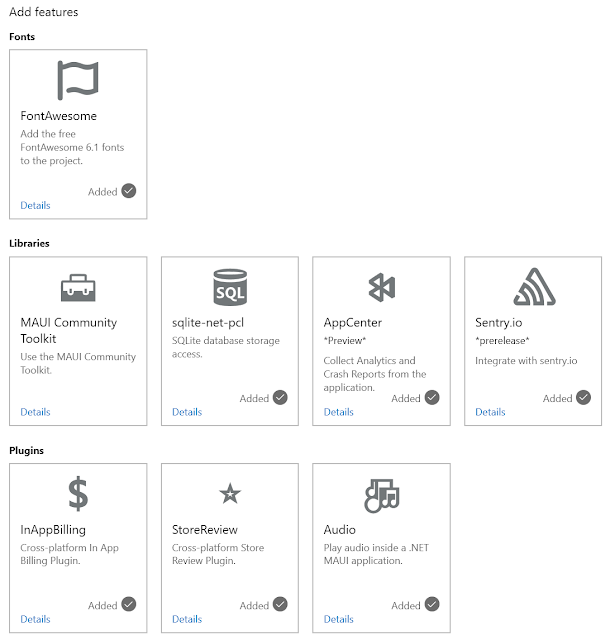Select the sqlite-net-pcl card title
The height and width of the screenshot is (640, 615).
(x=208, y=323)
